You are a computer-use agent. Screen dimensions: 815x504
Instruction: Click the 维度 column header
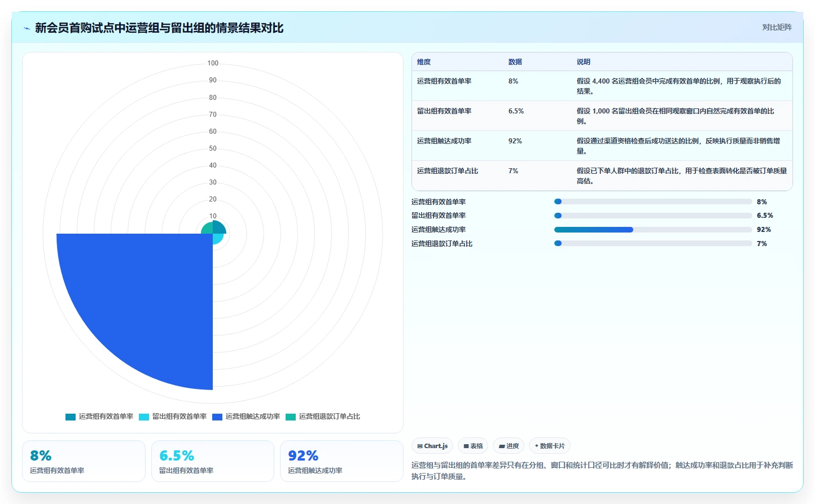coord(424,62)
